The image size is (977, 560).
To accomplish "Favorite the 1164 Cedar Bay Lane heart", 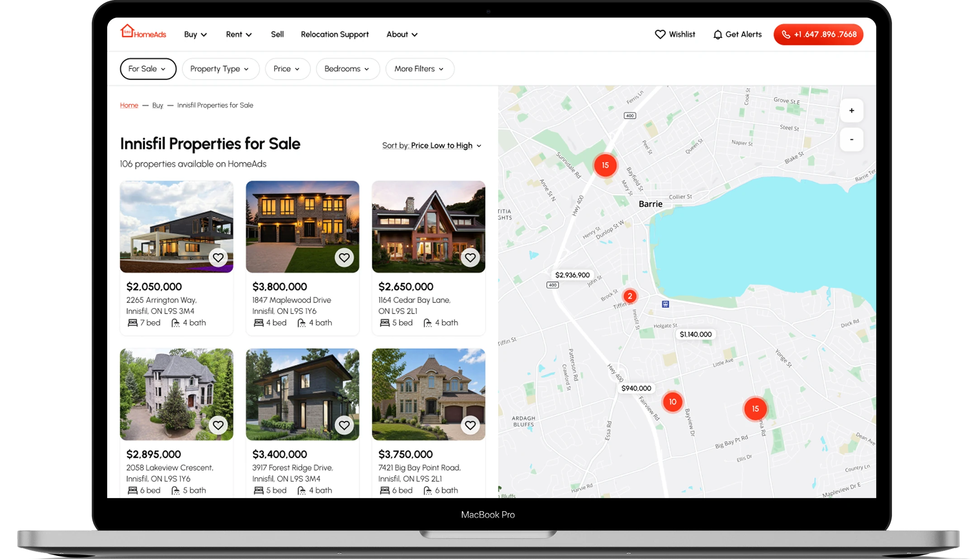I will (x=470, y=257).
